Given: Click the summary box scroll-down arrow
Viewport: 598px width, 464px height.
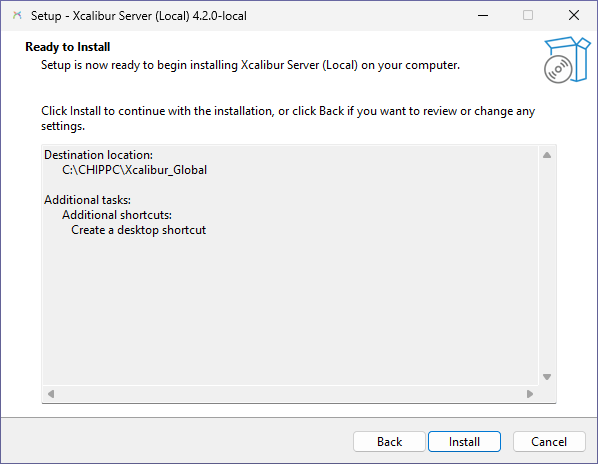Looking at the screenshot, I should 547,377.
